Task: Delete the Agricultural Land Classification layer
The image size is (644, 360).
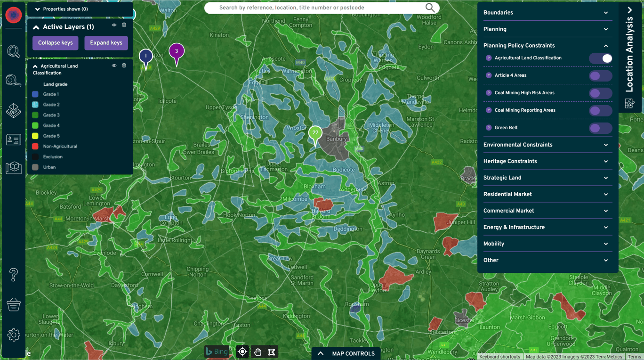Action: [x=124, y=66]
